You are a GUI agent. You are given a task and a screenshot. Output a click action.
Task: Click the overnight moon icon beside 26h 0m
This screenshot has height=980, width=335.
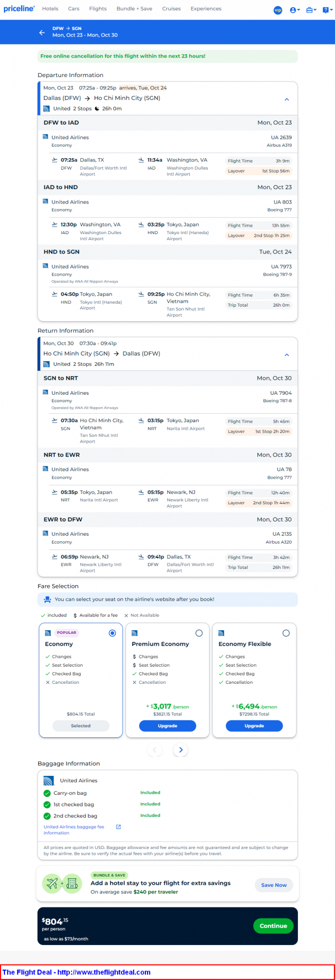click(x=97, y=109)
